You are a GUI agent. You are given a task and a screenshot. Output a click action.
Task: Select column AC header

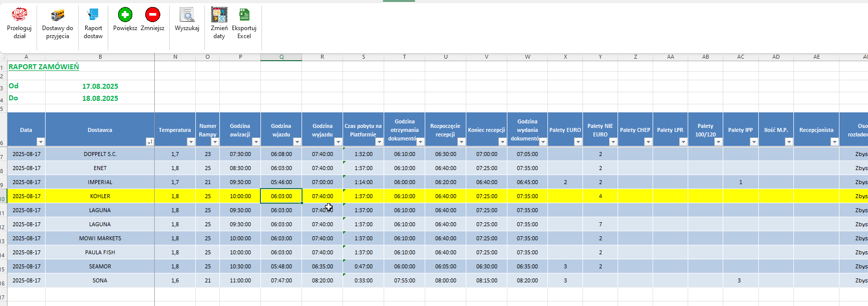coord(741,57)
